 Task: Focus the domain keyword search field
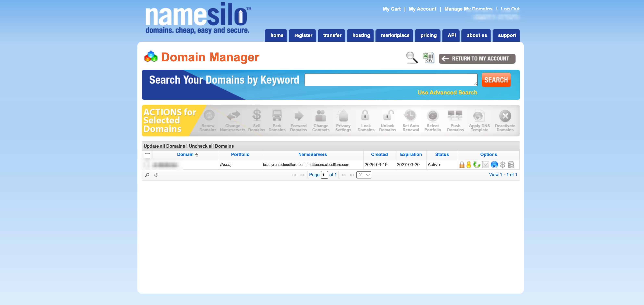391,80
